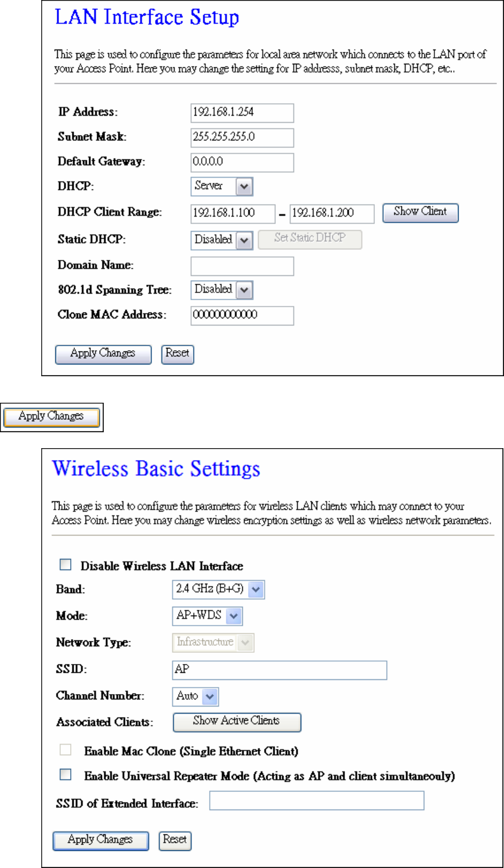Viewport: 504px width, 868px height.
Task: Click the Wireless Basic Settings heading
Action: [x=156, y=469]
